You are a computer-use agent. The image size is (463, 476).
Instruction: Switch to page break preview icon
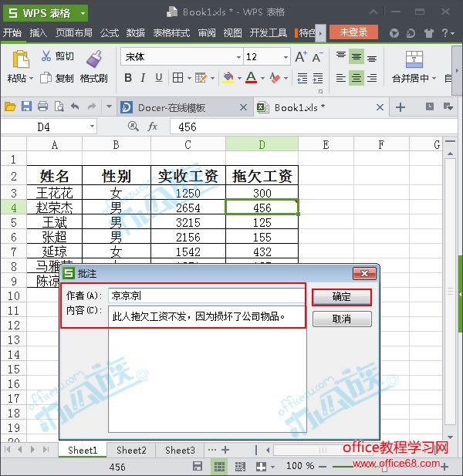(x=240, y=467)
